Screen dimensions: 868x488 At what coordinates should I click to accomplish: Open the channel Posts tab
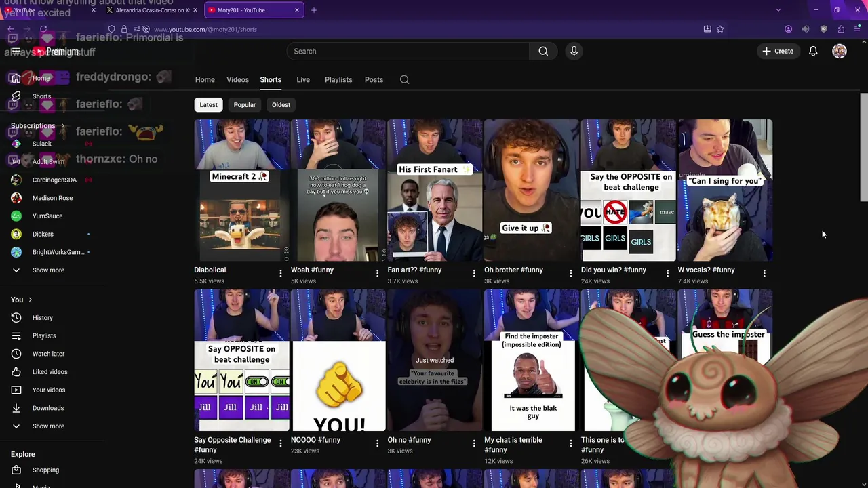pos(374,80)
